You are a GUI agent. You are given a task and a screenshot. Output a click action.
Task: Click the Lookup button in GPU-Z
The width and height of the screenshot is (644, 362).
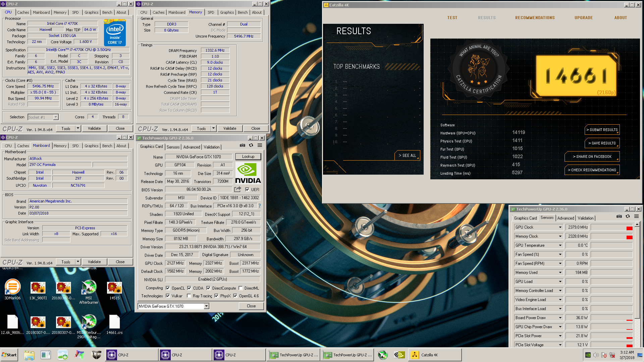click(x=248, y=157)
